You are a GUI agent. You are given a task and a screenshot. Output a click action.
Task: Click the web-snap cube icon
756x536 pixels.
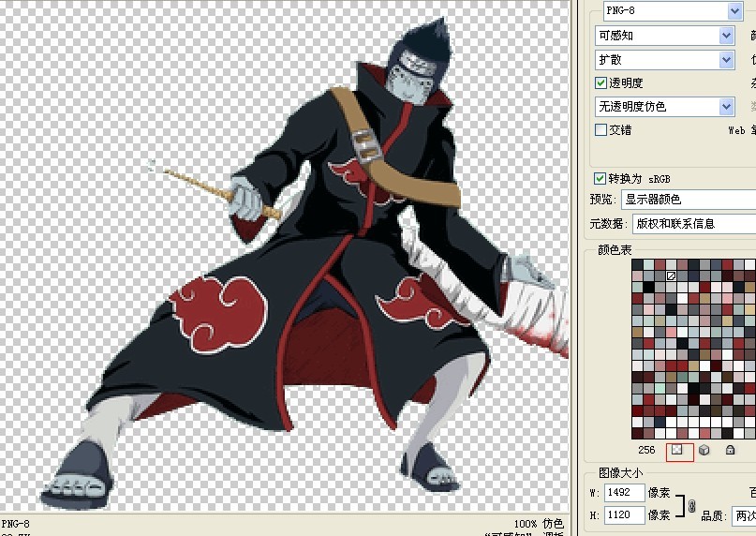point(704,450)
